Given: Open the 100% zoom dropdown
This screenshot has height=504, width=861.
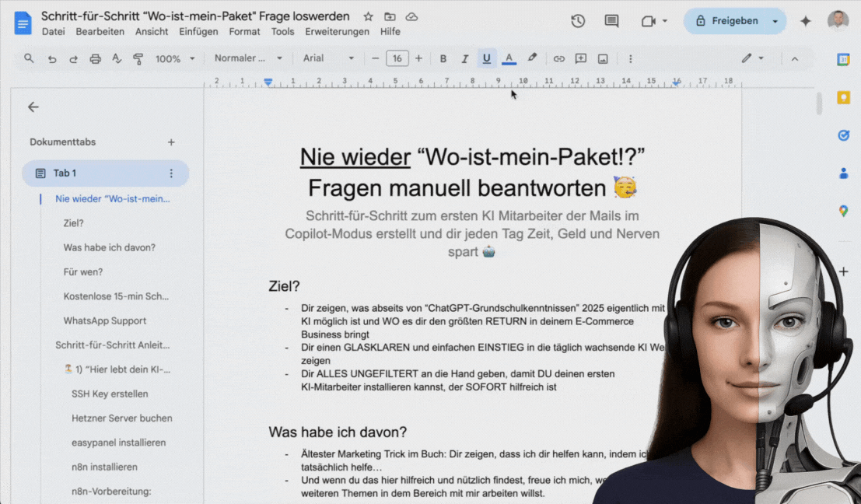Looking at the screenshot, I should [175, 58].
